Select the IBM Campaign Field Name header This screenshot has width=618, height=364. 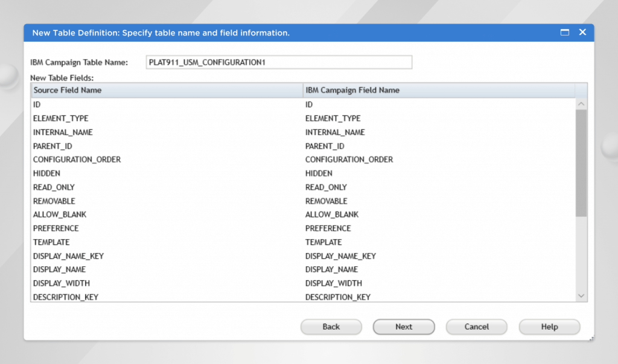coord(438,91)
